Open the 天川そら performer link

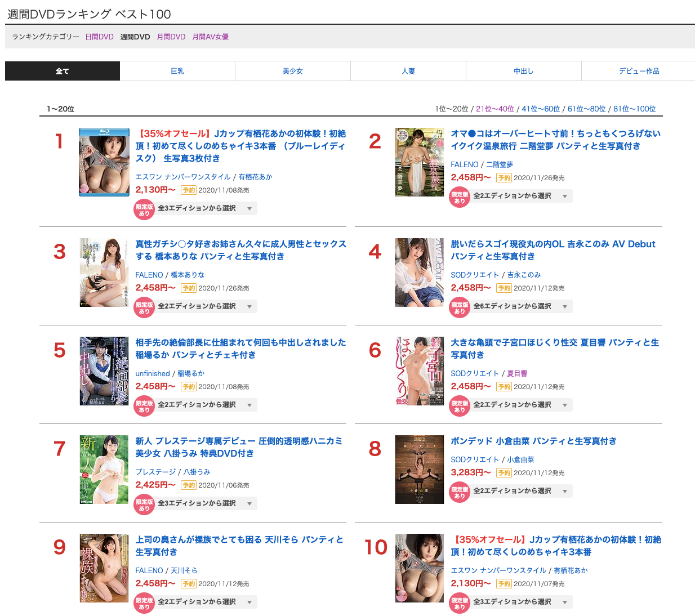(x=184, y=570)
